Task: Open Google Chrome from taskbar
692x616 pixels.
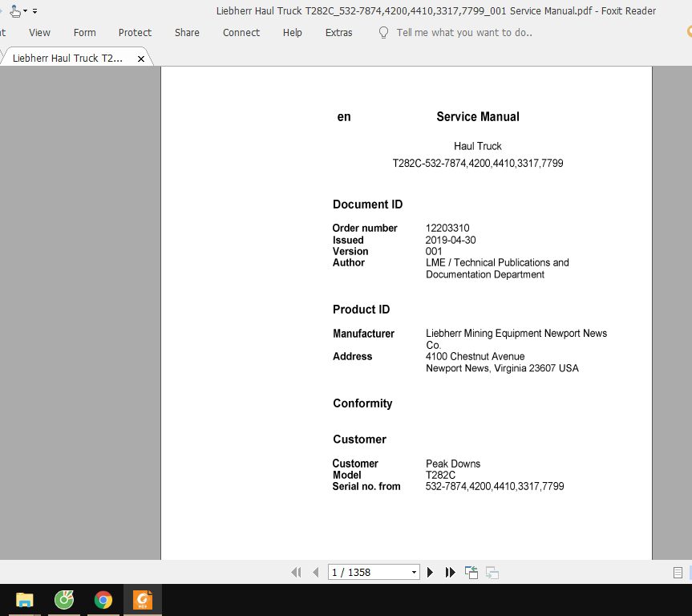Action: click(x=103, y=600)
